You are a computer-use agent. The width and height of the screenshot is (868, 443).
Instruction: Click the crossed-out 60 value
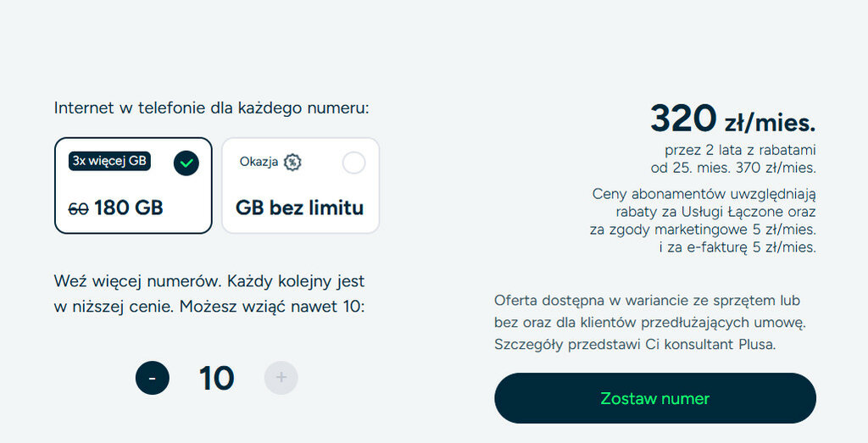tap(78, 208)
